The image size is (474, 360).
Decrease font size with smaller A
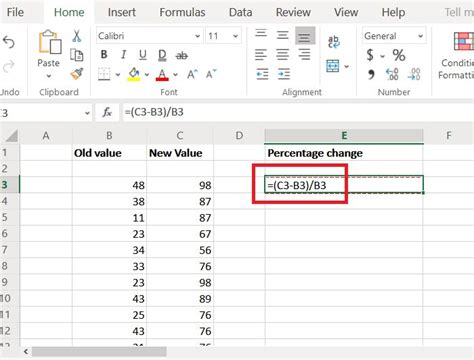pyautogui.click(x=211, y=74)
